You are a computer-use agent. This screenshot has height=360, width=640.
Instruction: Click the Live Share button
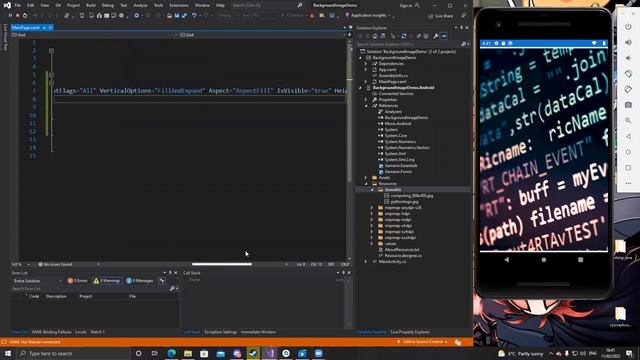pos(441,16)
